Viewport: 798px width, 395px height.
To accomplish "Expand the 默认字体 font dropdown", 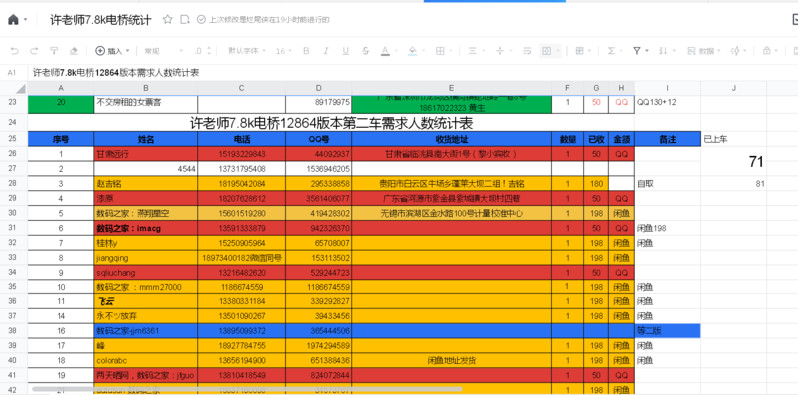I will click(x=246, y=51).
